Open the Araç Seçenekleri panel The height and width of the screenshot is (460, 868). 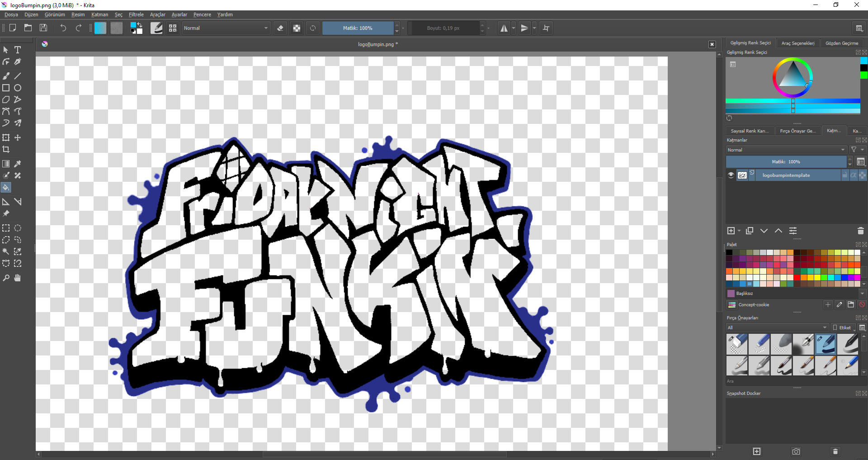798,43
